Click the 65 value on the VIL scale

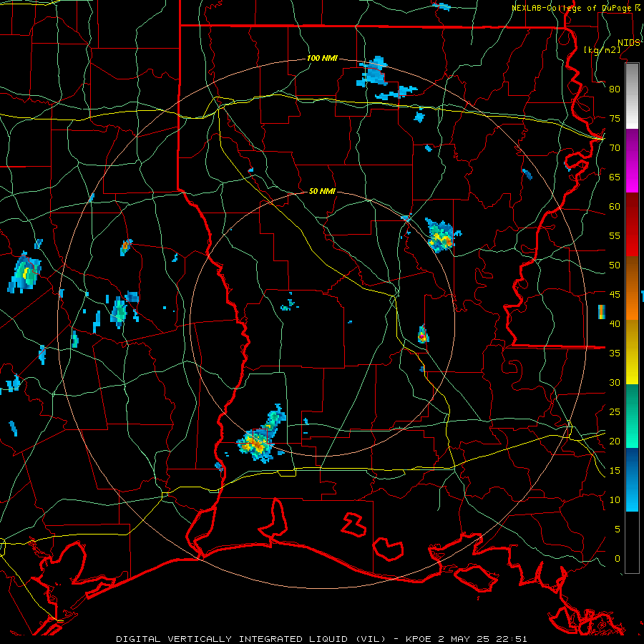click(615, 177)
